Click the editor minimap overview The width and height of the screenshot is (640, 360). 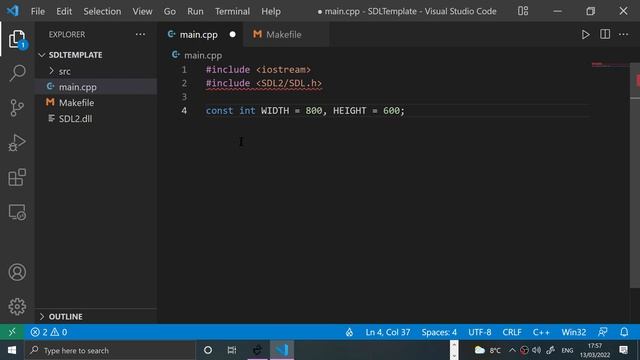pyautogui.click(x=610, y=65)
